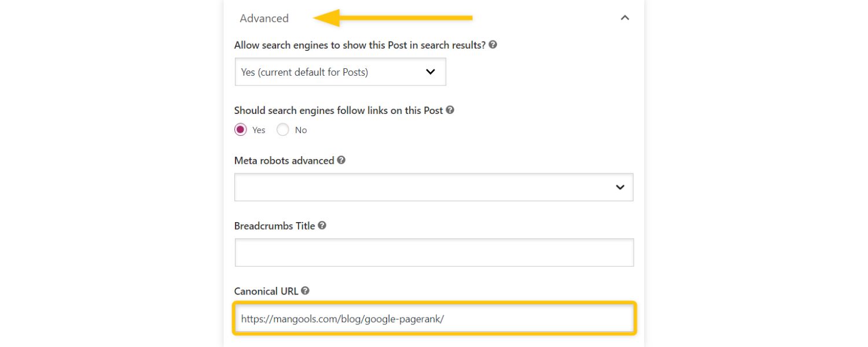Image resolution: width=868 pixels, height=347 pixels.
Task: Click help icon next to Breadcrumbs Title
Action: coord(322,226)
